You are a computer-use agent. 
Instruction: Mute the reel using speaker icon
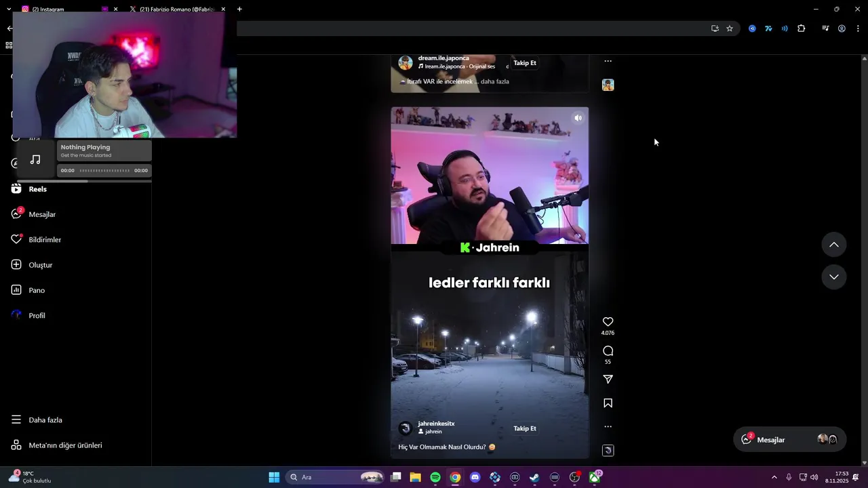[578, 118]
